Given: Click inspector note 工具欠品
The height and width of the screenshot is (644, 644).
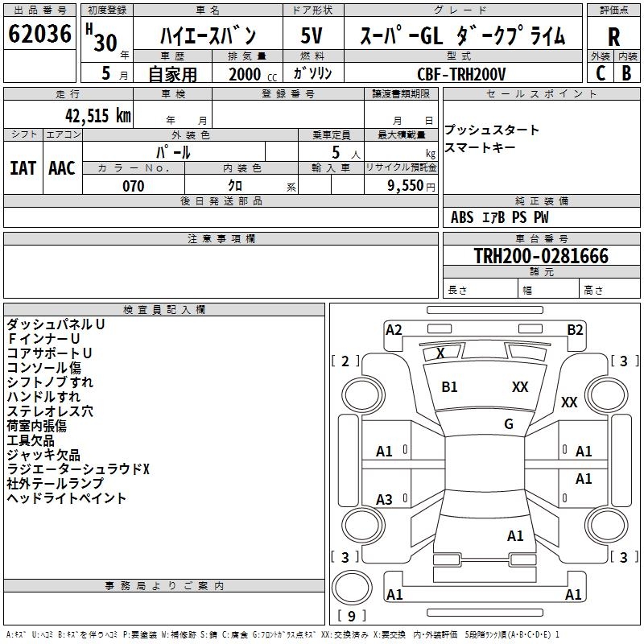Looking at the screenshot, I should tap(31, 440).
